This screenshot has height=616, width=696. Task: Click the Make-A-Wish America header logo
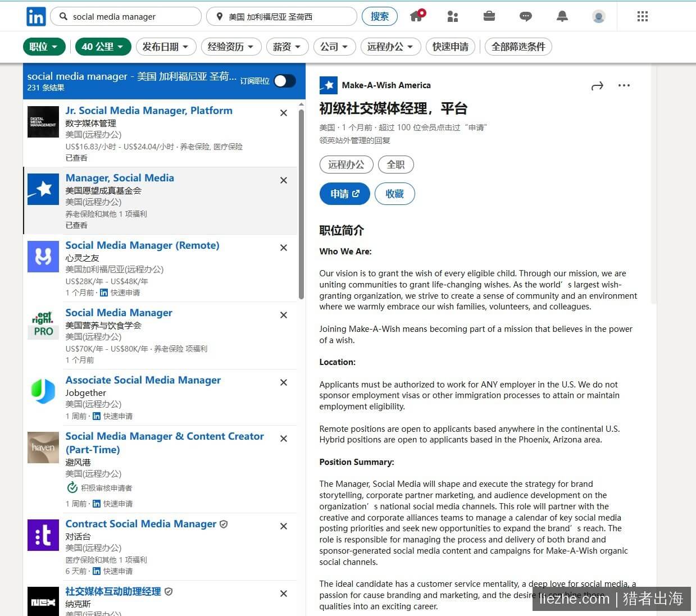pos(329,85)
